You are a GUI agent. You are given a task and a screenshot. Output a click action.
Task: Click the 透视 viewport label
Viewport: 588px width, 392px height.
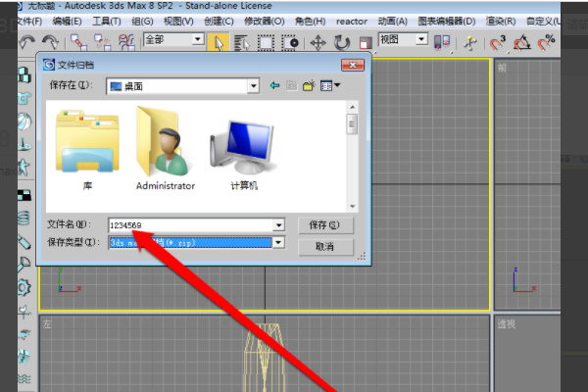(x=507, y=324)
